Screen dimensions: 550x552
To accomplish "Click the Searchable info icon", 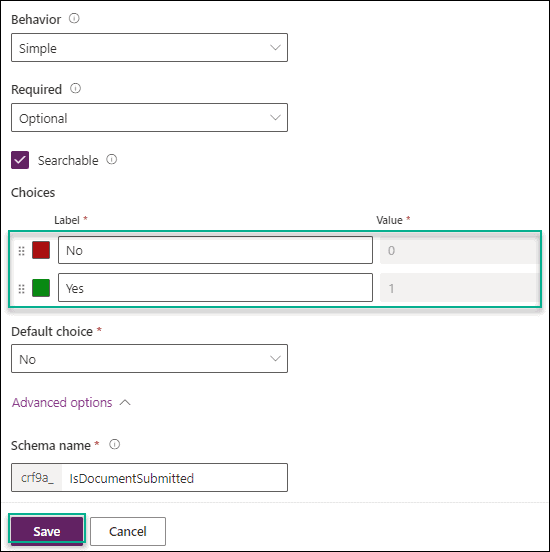I will point(112,159).
